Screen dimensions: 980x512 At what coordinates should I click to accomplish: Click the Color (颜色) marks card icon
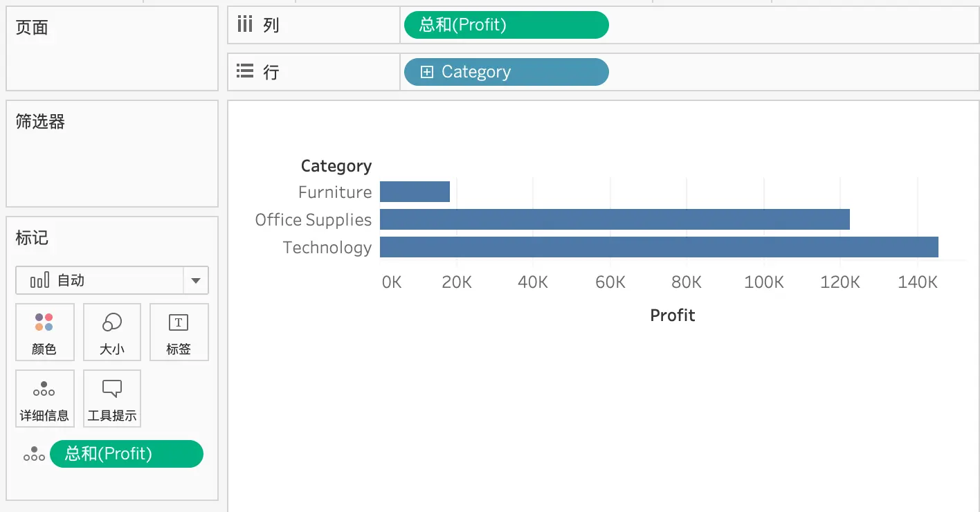(44, 322)
